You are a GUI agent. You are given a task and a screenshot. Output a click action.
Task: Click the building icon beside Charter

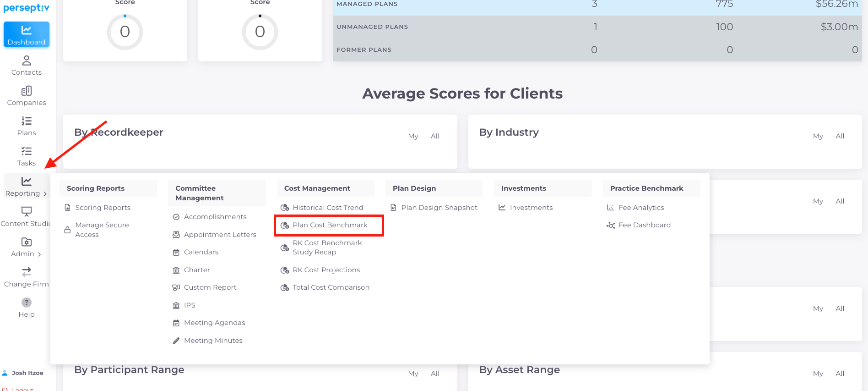(x=176, y=270)
